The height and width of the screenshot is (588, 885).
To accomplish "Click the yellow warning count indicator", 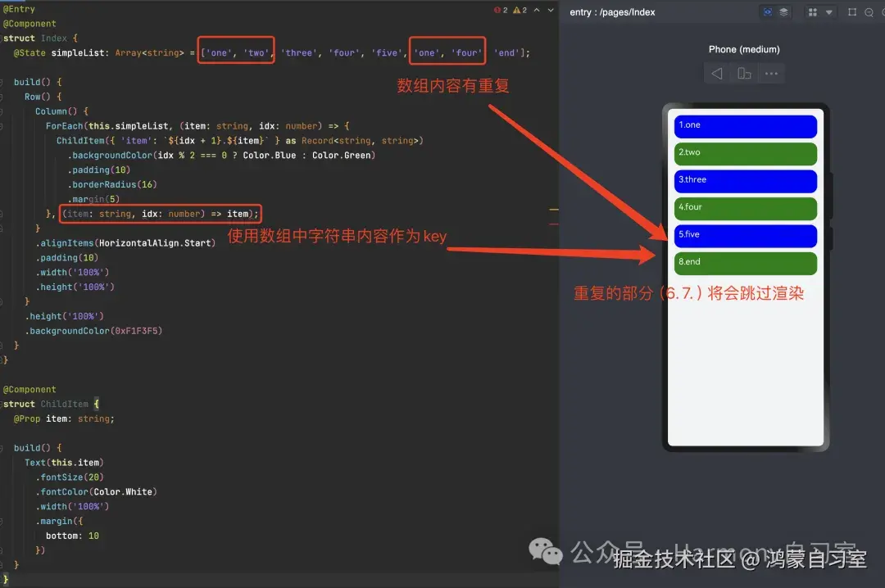I will 520,10.
